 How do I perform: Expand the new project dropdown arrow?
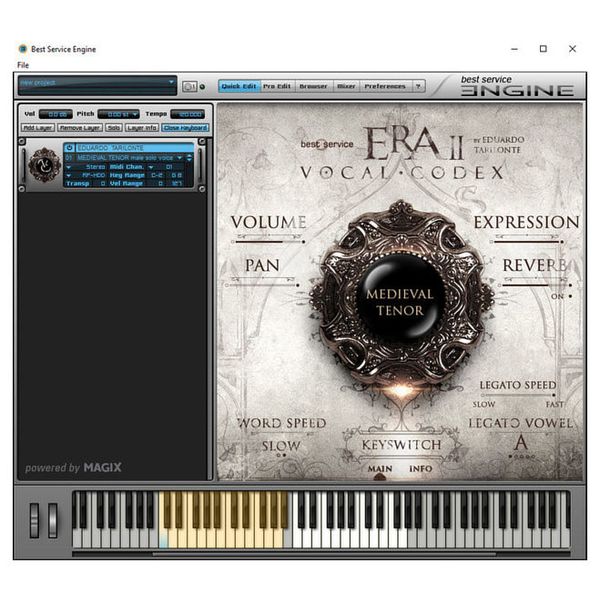171,82
